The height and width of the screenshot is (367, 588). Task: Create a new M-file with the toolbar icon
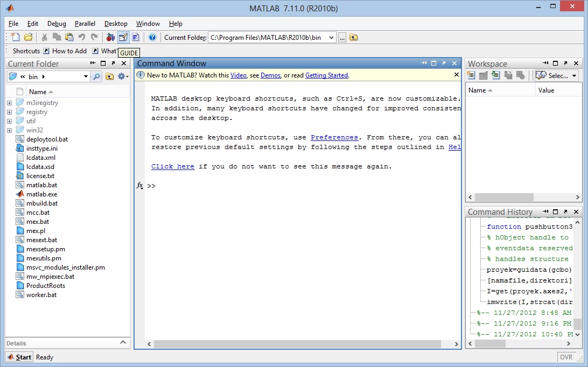[16, 37]
